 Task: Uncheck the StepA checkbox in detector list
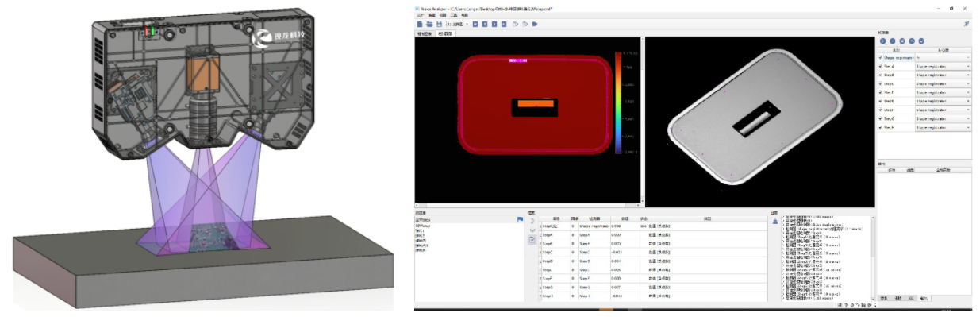tap(881, 67)
